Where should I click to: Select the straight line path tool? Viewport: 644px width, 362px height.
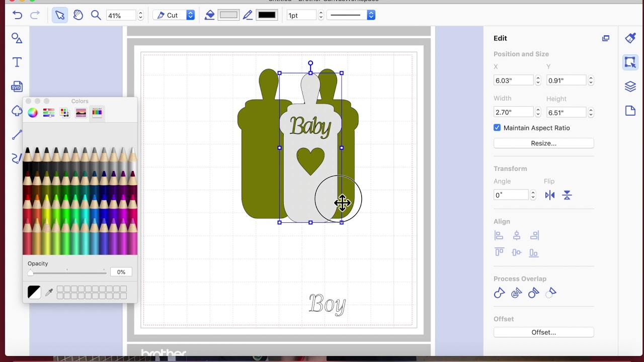pyautogui.click(x=17, y=134)
